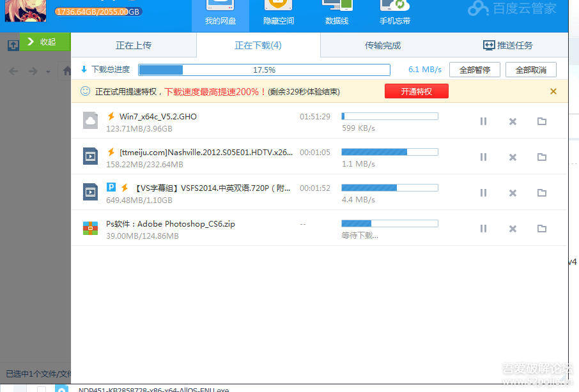
Task: Pause the Win7_x64c_V5.2.GHO download
Action: pos(483,121)
